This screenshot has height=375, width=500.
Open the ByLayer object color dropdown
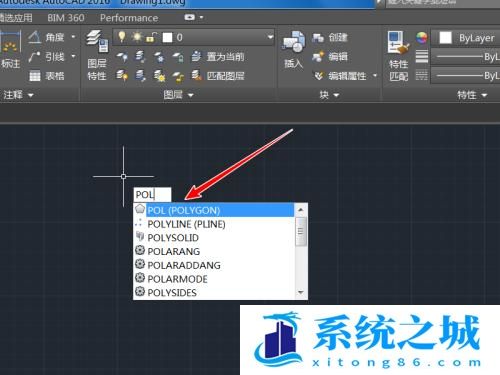[466, 38]
